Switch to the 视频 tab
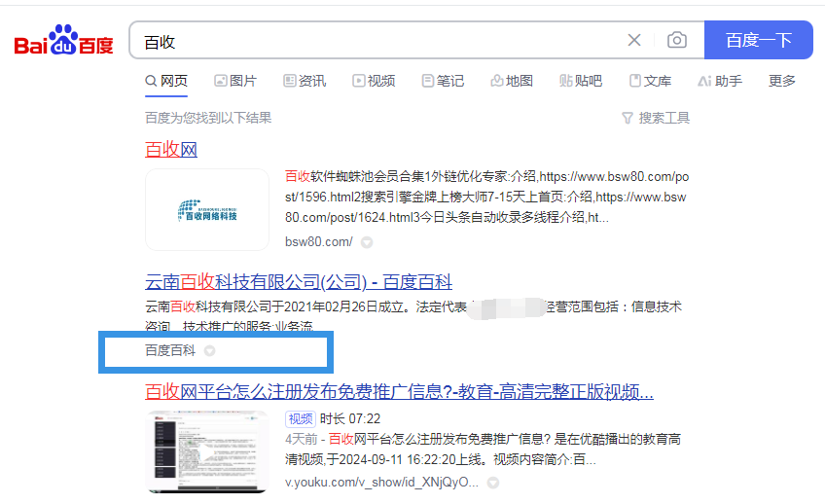Viewport: 825px width, 504px height. [x=374, y=81]
